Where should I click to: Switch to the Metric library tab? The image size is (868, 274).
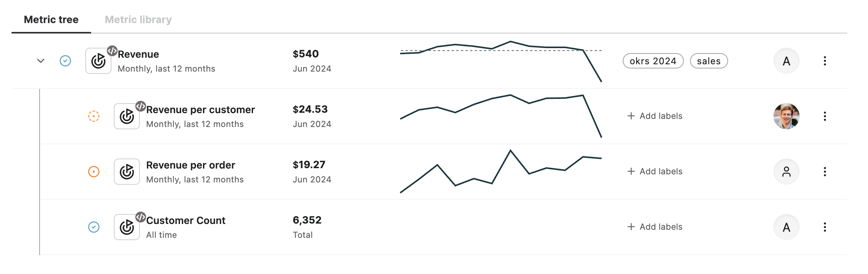point(138,20)
